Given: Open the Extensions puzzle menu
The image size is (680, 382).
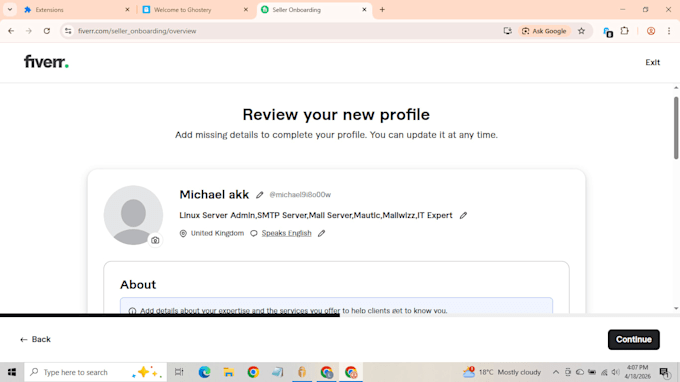Looking at the screenshot, I should point(624,31).
